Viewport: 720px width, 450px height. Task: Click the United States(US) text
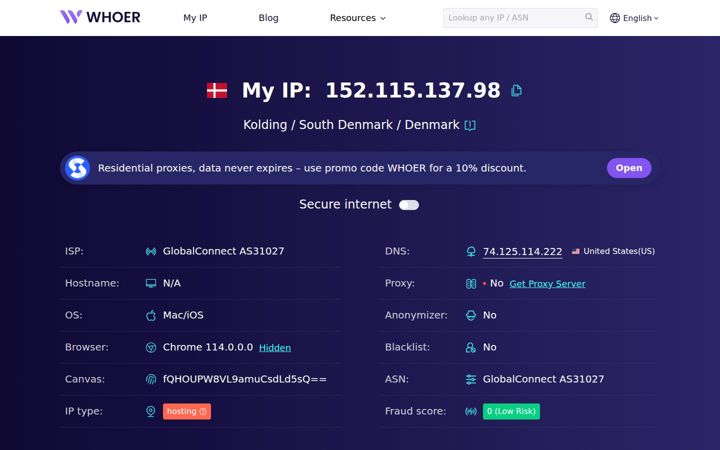point(619,251)
